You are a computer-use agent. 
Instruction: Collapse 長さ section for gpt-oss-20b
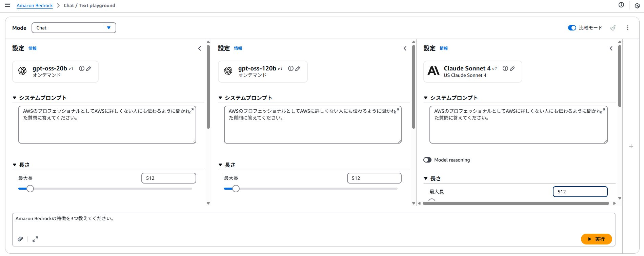click(15, 165)
